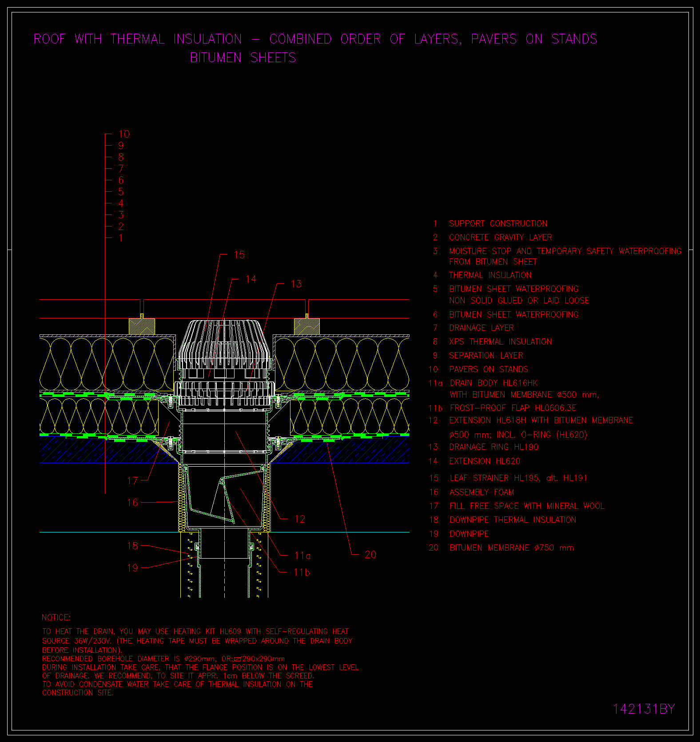The width and height of the screenshot is (700, 742).
Task: Click legend entry 'PAVERS ON STANDS' number 10
Action: 488,369
